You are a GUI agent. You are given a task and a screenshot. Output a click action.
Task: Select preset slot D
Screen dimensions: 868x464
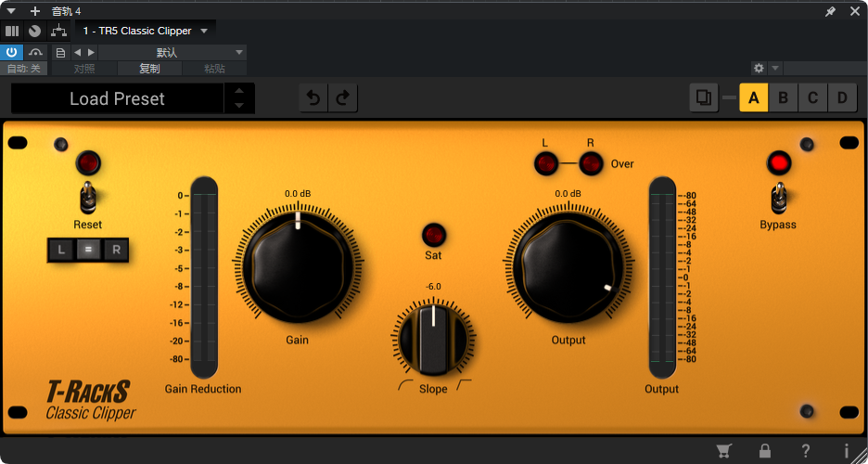(x=842, y=98)
